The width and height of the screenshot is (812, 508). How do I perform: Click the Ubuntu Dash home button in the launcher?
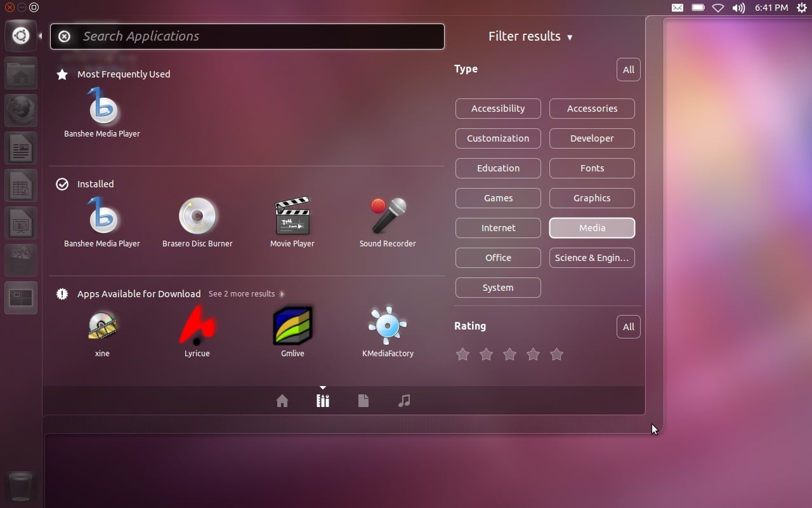click(21, 36)
